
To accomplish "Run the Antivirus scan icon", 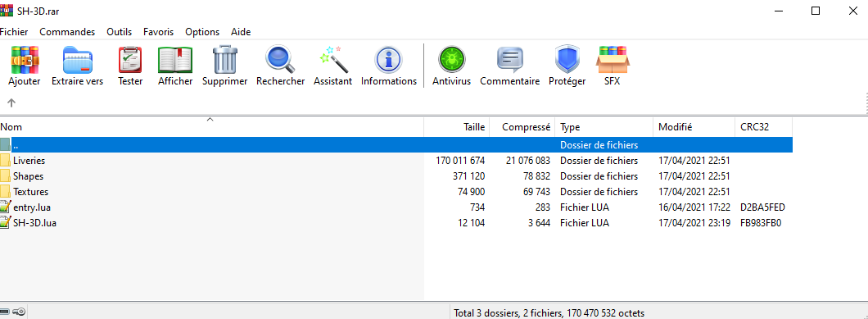I will click(452, 60).
